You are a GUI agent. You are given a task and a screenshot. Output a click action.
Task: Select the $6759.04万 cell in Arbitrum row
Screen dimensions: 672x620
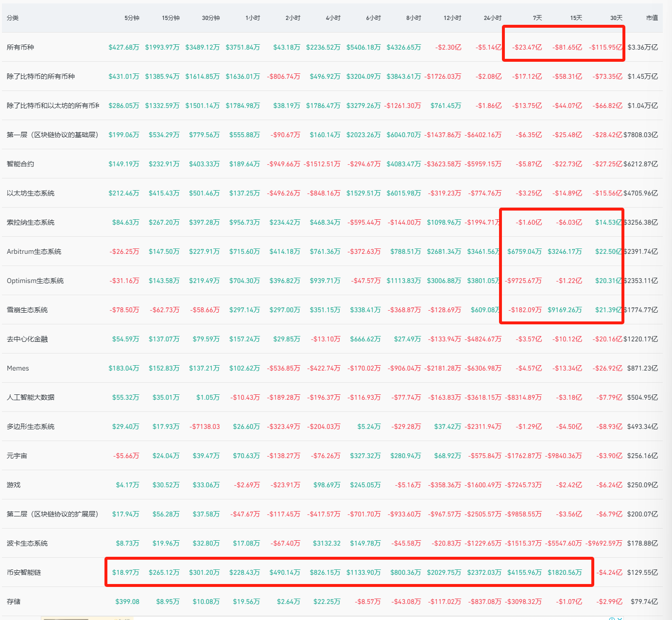[524, 251]
